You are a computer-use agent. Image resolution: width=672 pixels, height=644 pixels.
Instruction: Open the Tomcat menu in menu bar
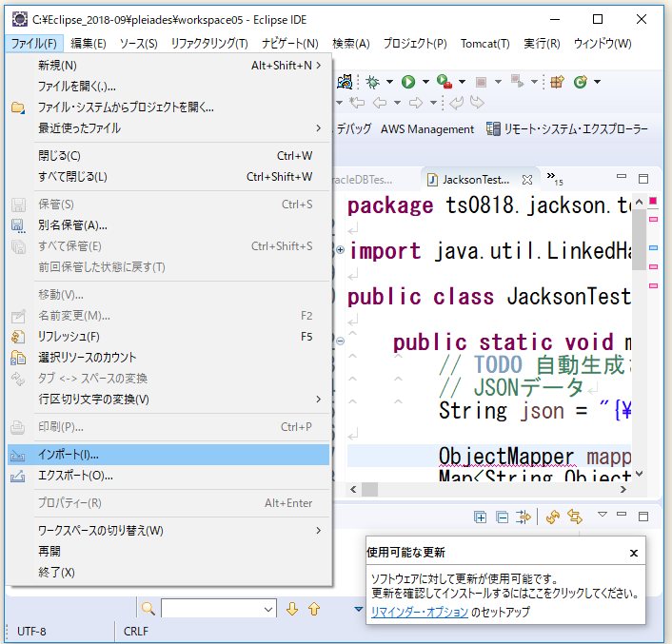pos(484,44)
